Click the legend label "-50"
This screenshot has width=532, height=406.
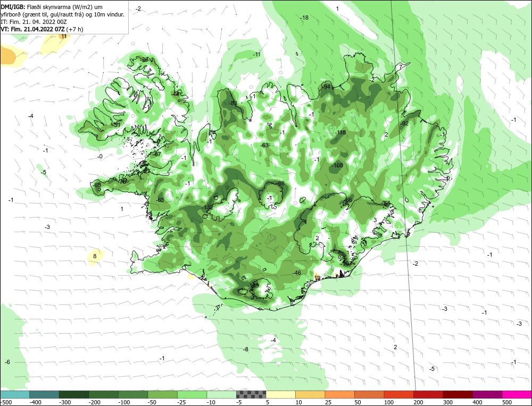click(x=152, y=402)
